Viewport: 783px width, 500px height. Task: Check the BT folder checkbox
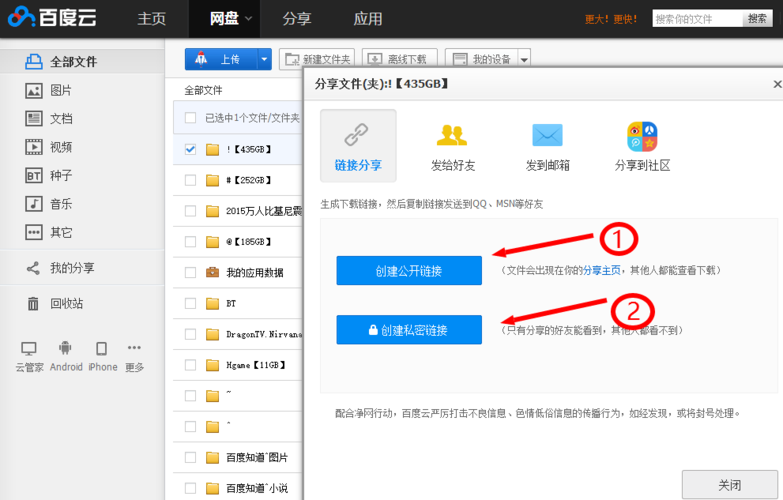(x=190, y=303)
